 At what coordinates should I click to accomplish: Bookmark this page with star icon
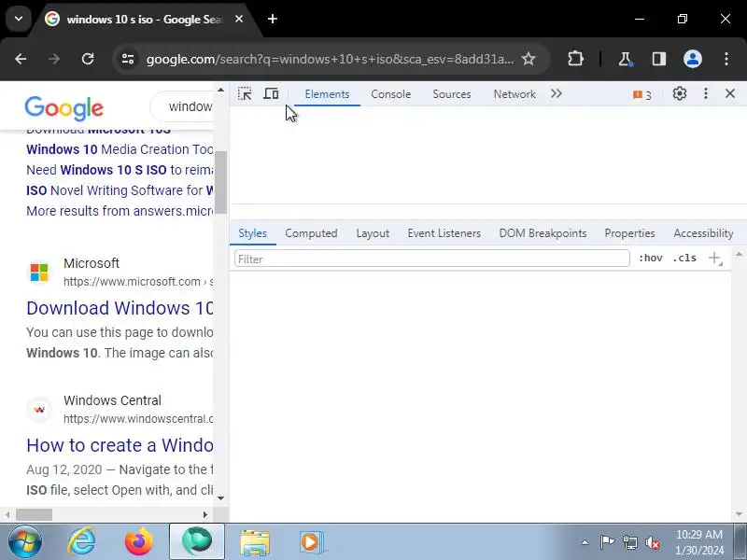click(x=529, y=59)
